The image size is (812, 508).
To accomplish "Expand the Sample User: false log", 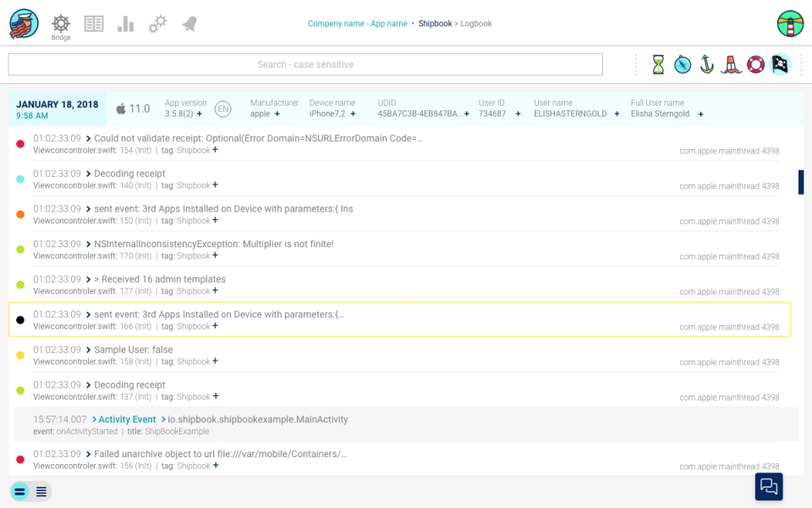I will [x=88, y=350].
